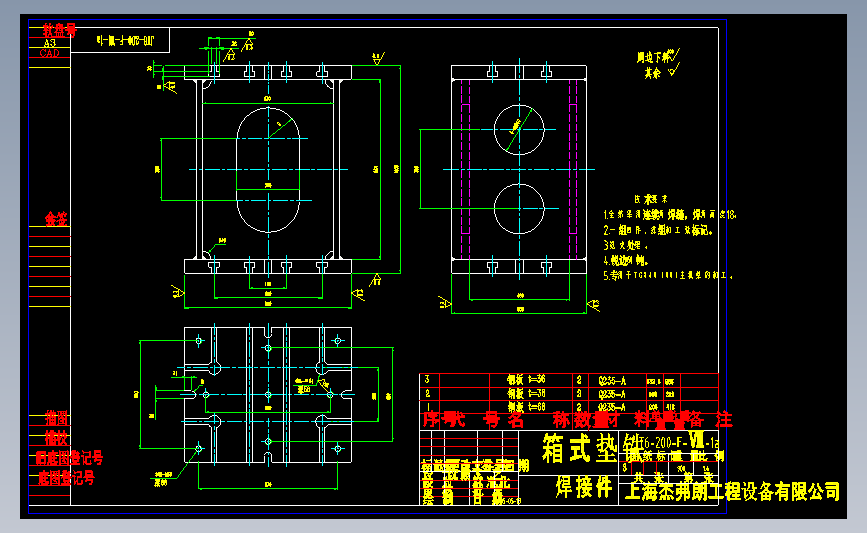Screen dimensions: 867x533
Task: Click the drawing number text ending '-F-VII-1a'
Action: click(x=678, y=442)
